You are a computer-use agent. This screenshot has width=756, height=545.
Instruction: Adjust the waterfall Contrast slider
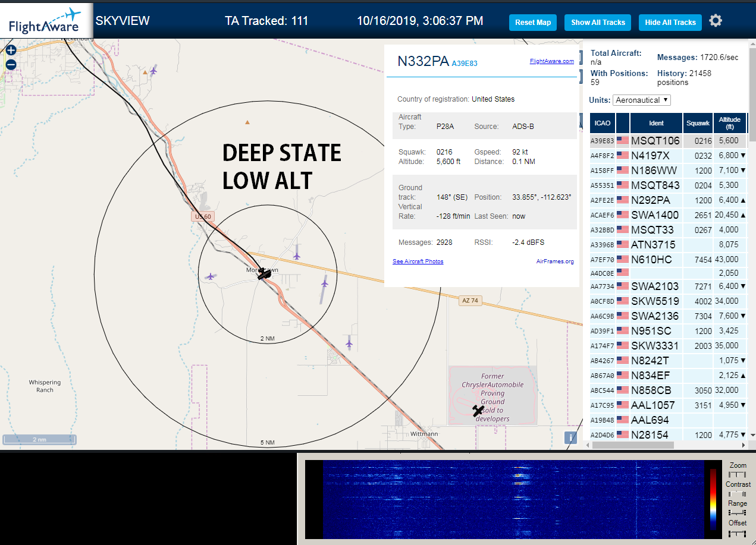click(738, 494)
